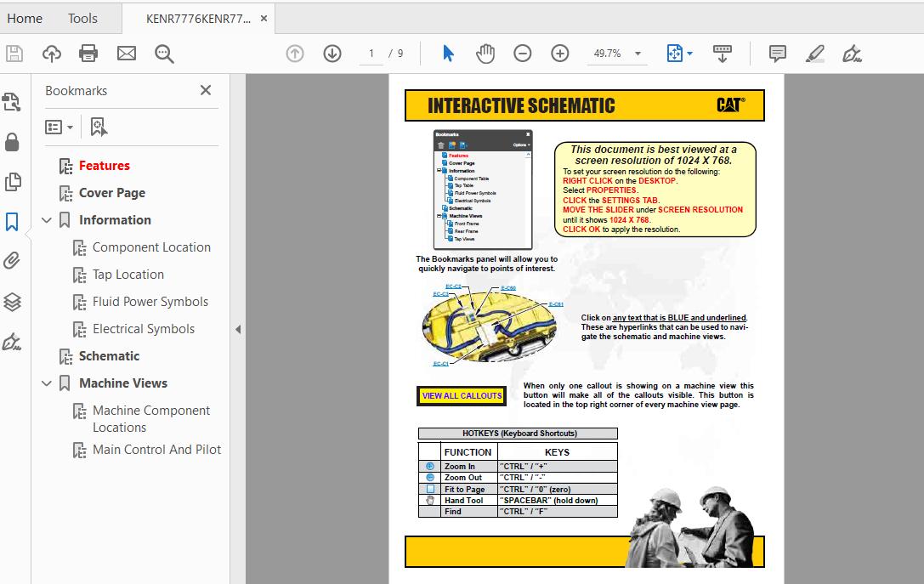Screen dimensions: 924x584
Task: Email the PDF
Action: point(126,53)
